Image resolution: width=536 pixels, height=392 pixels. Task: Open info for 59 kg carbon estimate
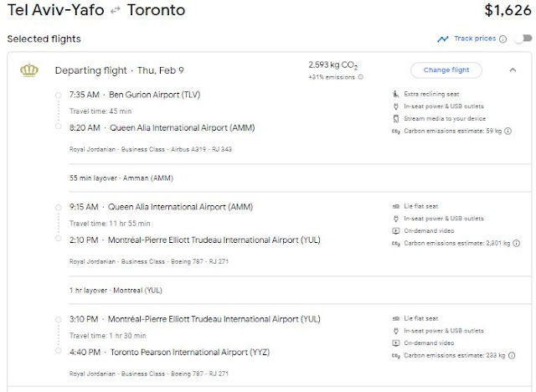[x=508, y=131]
